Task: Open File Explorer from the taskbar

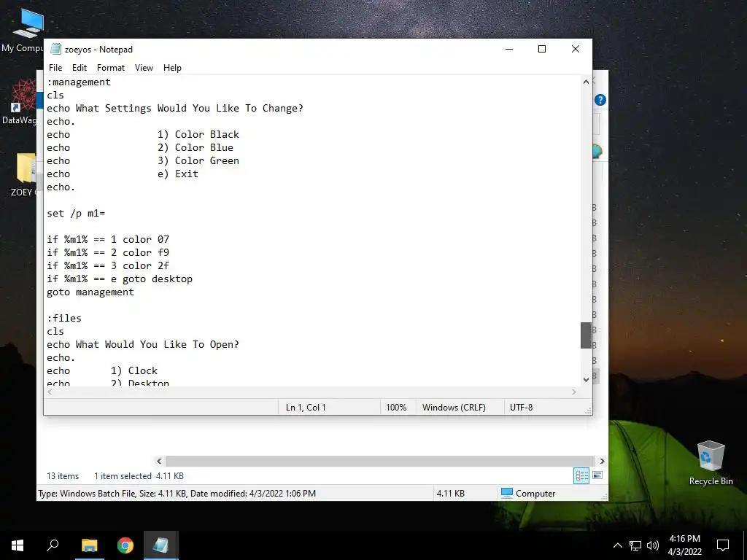Action: 90,545
